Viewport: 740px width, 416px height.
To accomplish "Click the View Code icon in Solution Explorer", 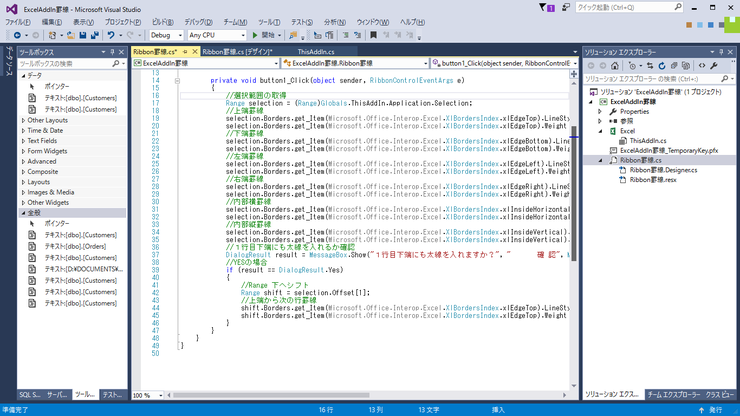I will click(x=702, y=66).
